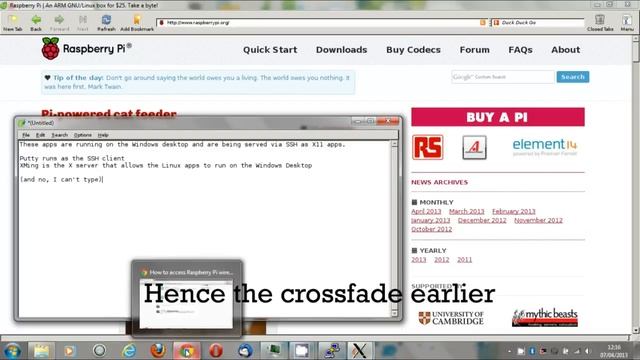Click the Refresh toolbar icon
640x360 pixels.
pyautogui.click(x=106, y=23)
